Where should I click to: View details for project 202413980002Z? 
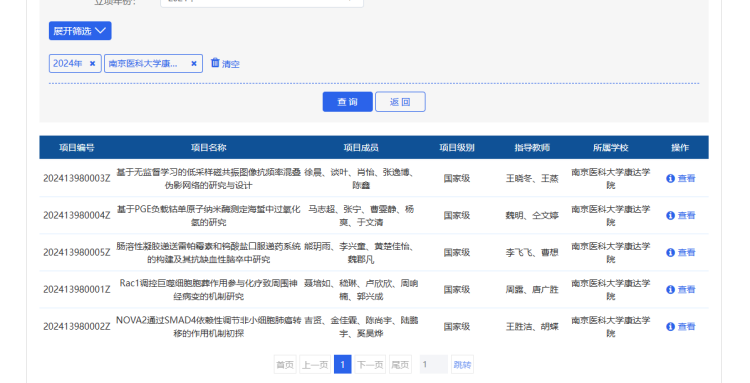(x=686, y=327)
